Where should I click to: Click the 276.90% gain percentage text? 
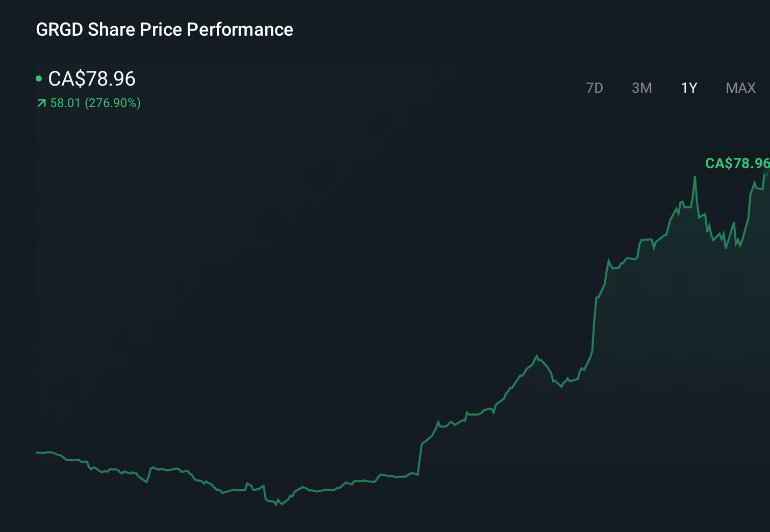113,103
